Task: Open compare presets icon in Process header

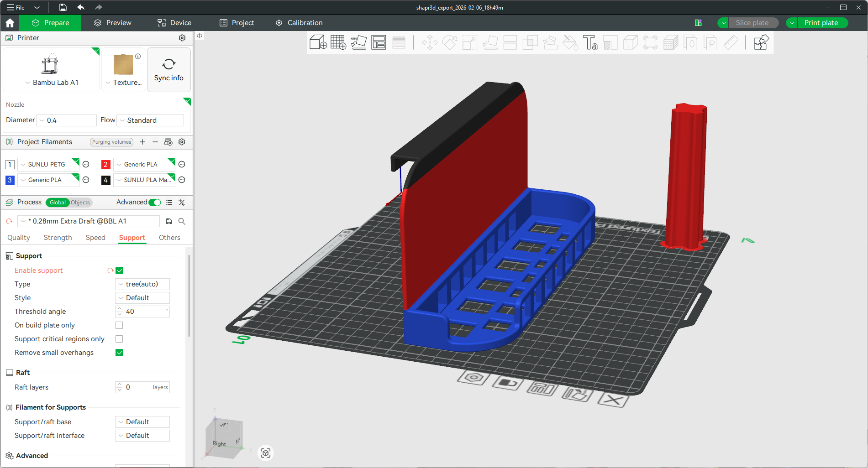Action: click(182, 202)
